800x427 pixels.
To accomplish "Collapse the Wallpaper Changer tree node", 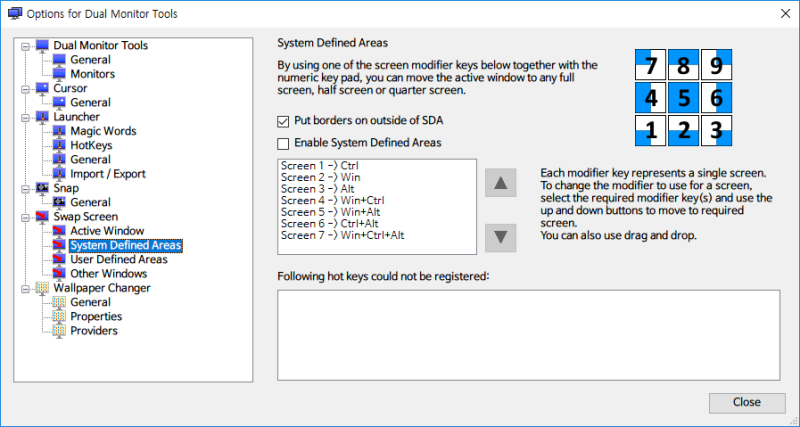I will click(25, 289).
